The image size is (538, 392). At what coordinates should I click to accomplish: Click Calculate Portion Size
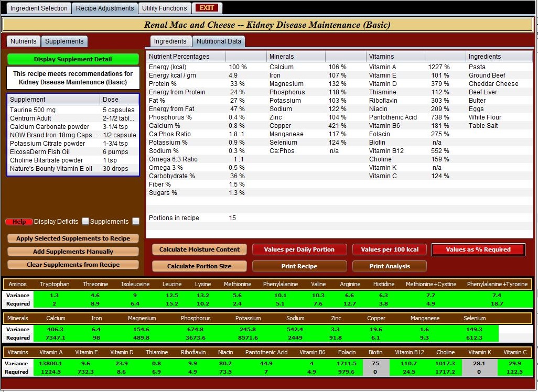click(199, 266)
